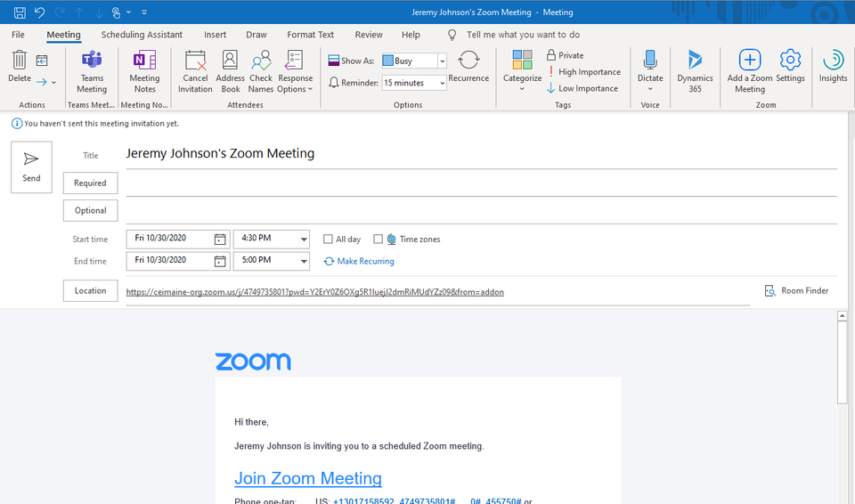855x504 pixels.
Task: Switch to the Format Text tab
Action: 310,35
